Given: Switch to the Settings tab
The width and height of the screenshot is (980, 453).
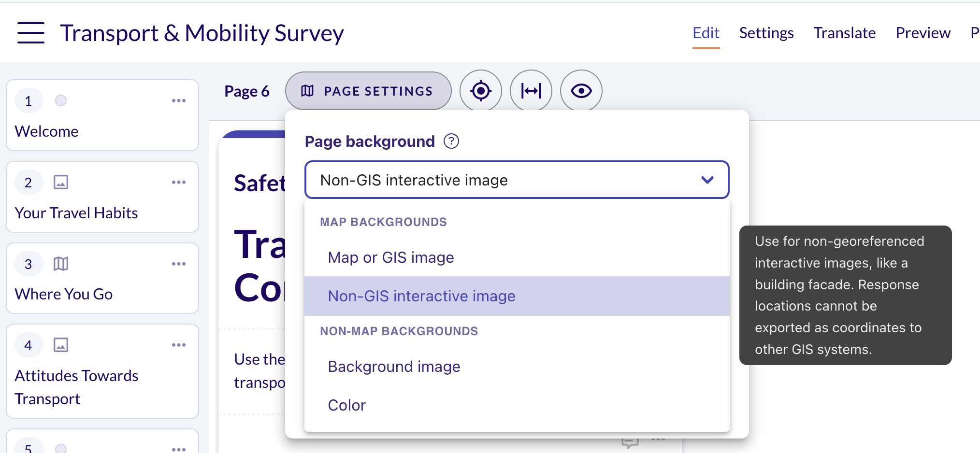Looking at the screenshot, I should [766, 33].
